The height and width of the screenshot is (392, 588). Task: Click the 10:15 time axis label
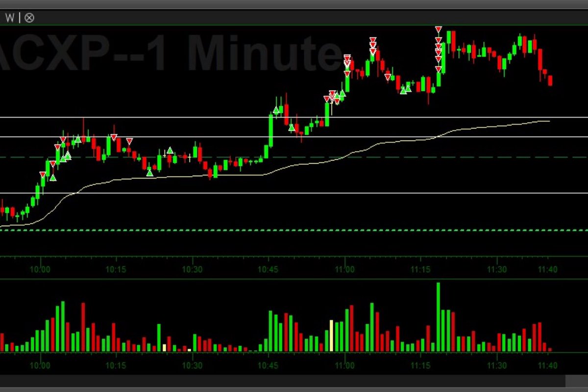[x=116, y=269]
